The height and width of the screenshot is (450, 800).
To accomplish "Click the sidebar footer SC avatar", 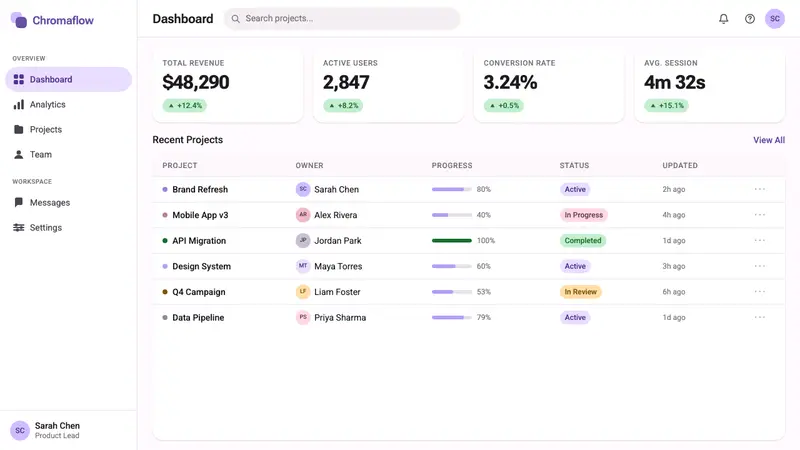I will (20, 431).
